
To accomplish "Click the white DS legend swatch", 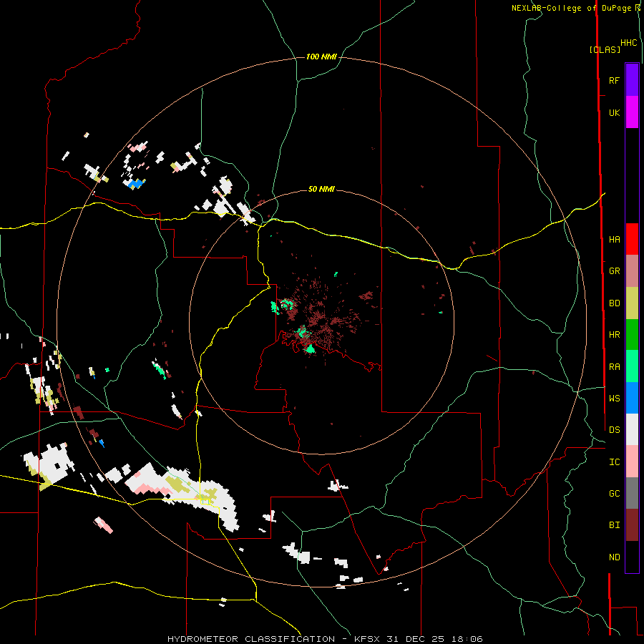I will point(632,429).
